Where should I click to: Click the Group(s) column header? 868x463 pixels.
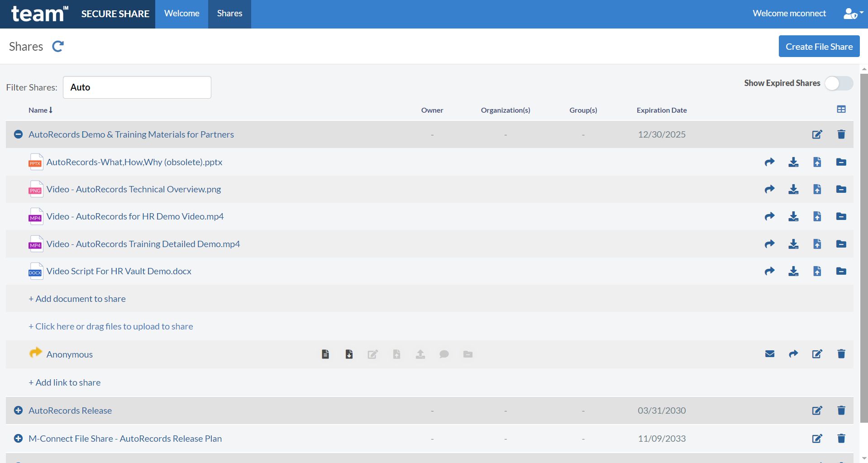tap(583, 110)
